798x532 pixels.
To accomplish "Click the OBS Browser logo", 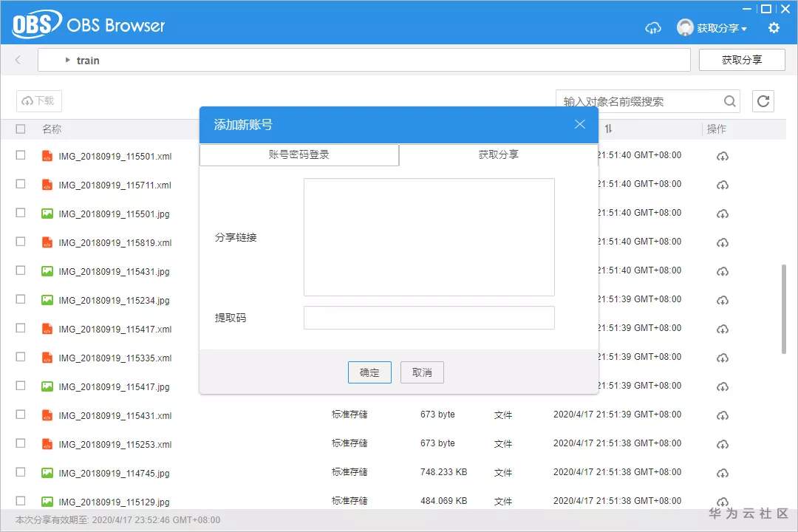I will pos(88,24).
